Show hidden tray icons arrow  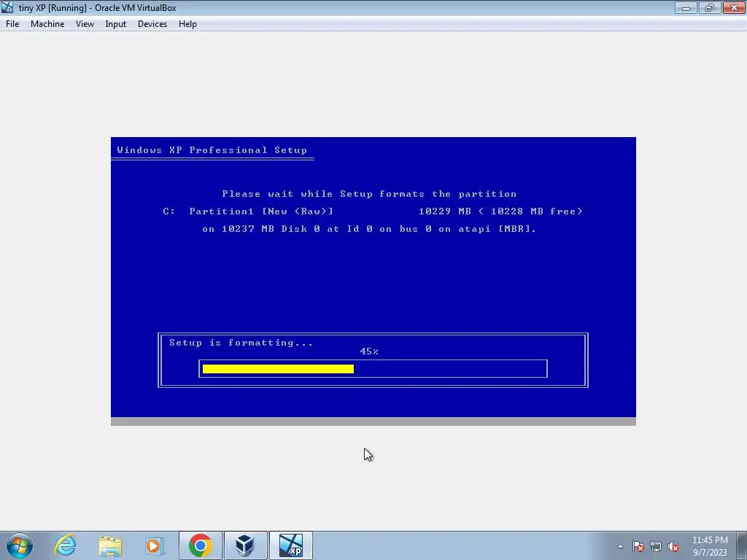620,546
